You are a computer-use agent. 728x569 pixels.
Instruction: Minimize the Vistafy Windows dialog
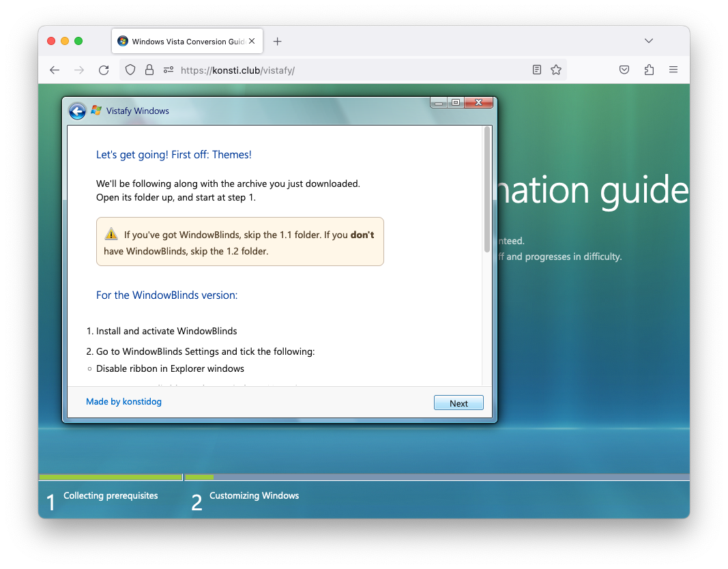pos(439,102)
